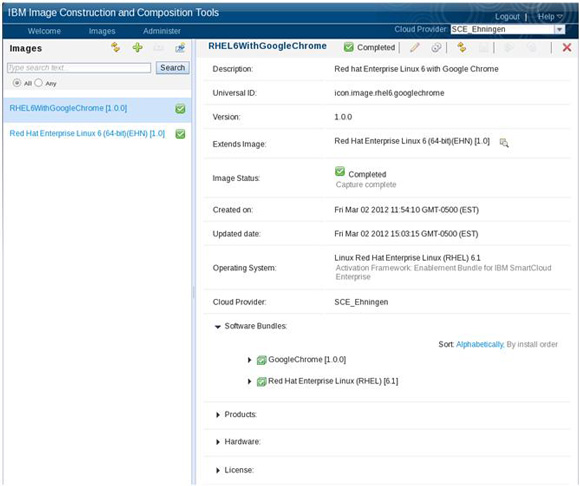This screenshot has height=486, width=580.
Task: Go to the Welcome tab
Action: [44, 31]
